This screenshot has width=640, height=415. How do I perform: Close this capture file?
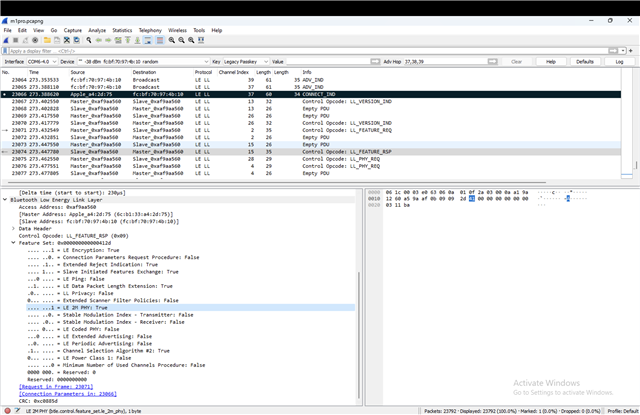(x=67, y=40)
